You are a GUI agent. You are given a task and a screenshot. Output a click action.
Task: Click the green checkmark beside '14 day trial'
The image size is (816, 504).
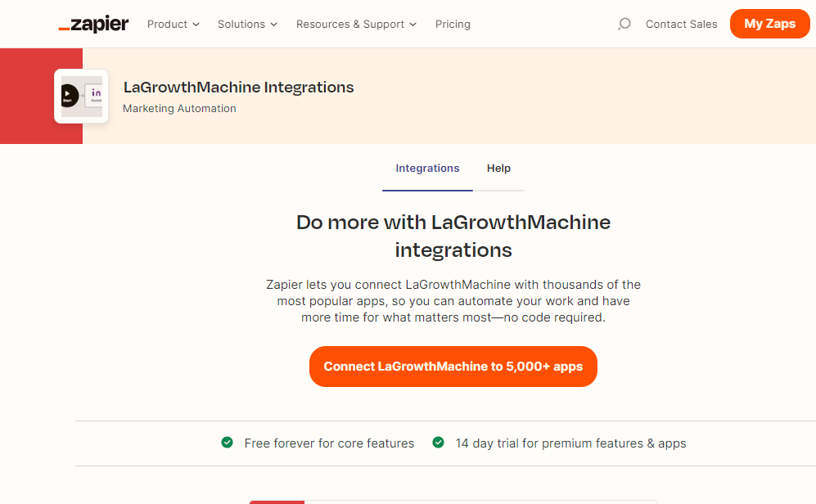click(439, 443)
